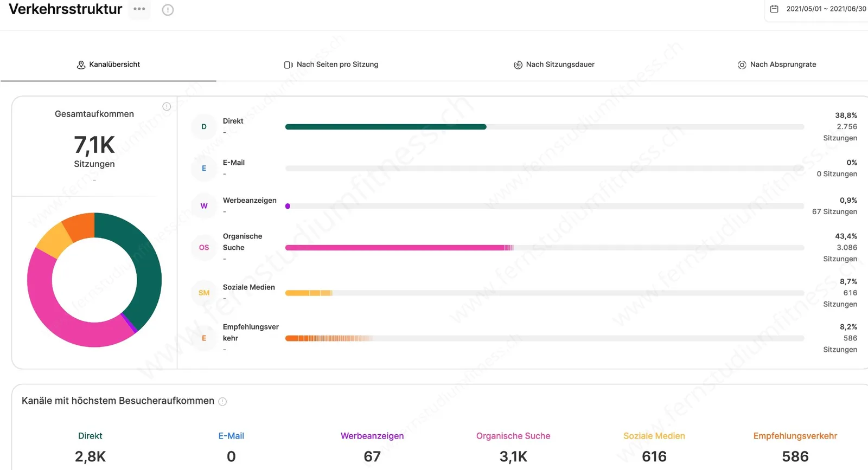Open the Nach Seiten pro Sitzung tab
Viewport: 868px width, 470px height.
tap(331, 65)
